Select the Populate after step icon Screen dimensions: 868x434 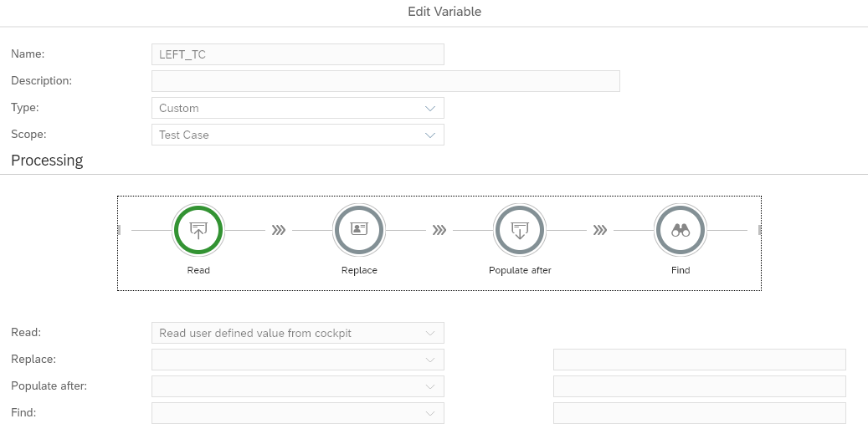coord(520,230)
